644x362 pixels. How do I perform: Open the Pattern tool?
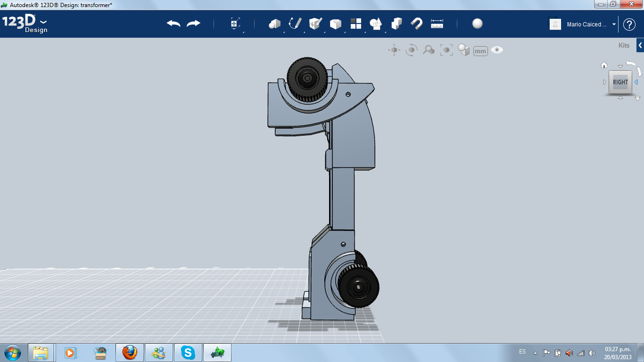coord(356,24)
